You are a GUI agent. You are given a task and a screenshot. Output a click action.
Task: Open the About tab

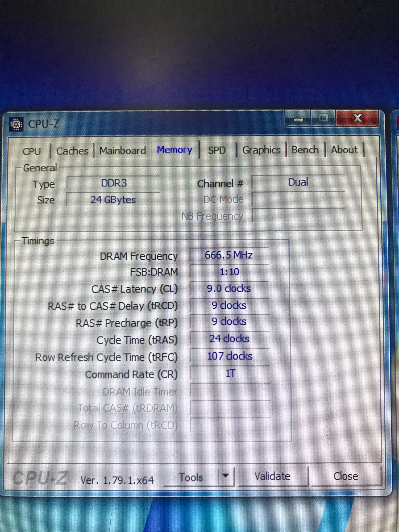[x=344, y=150]
